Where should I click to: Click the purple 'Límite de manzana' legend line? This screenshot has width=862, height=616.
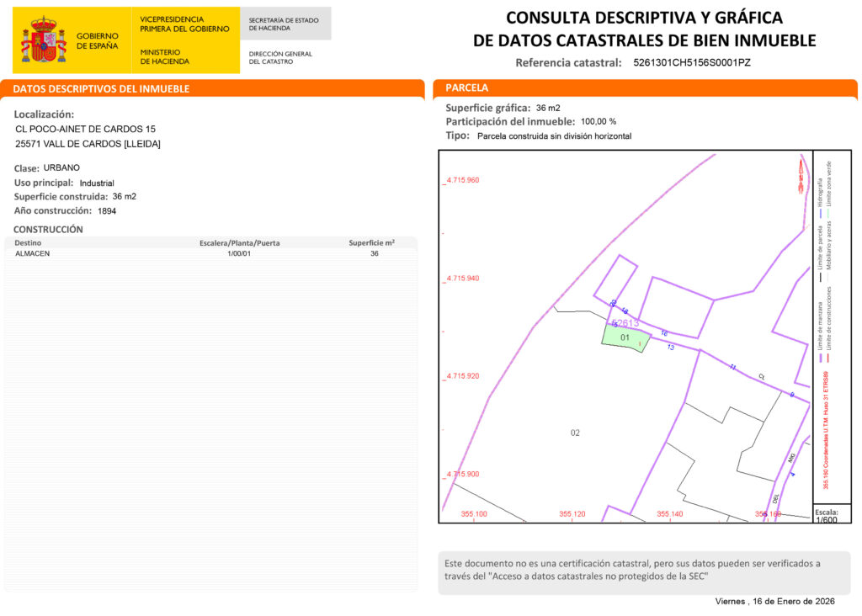click(x=819, y=357)
